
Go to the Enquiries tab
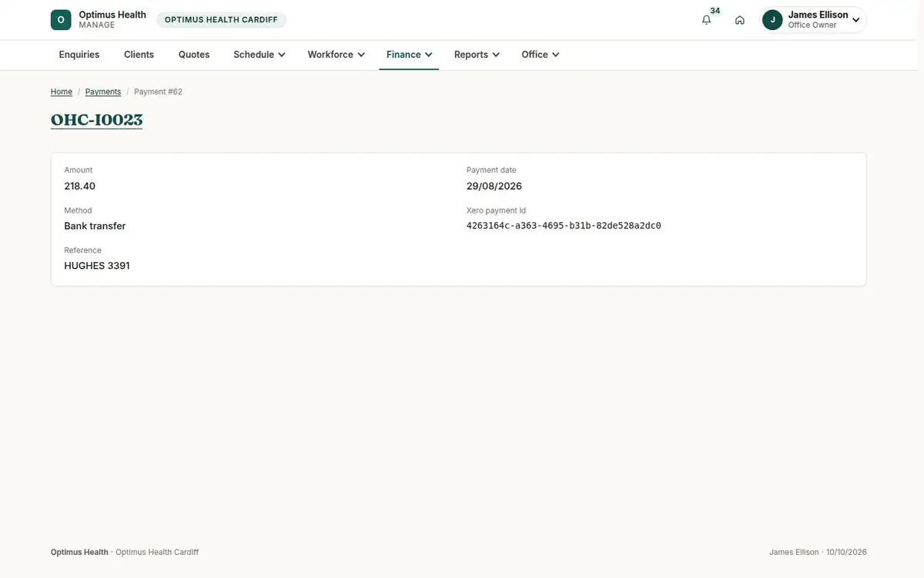click(79, 55)
